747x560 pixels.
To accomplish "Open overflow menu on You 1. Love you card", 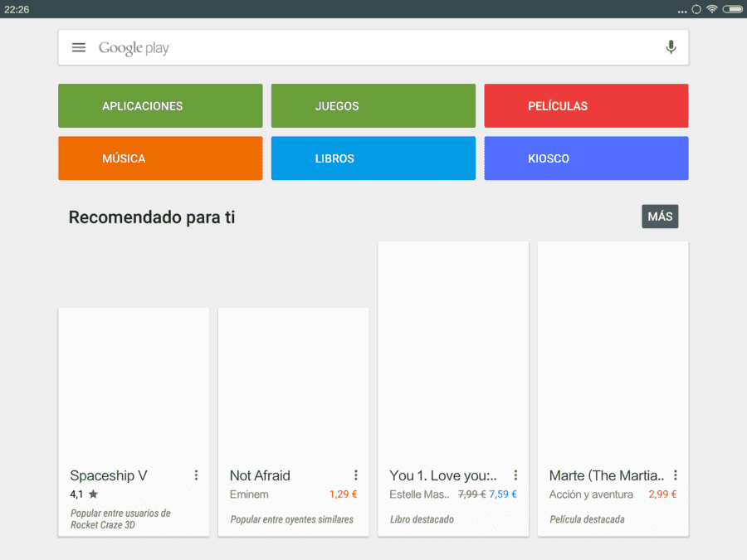I will 515,475.
